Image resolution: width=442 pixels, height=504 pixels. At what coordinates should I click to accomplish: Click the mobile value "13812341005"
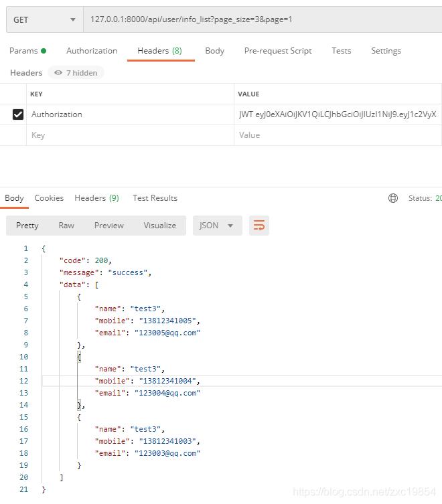click(x=167, y=321)
